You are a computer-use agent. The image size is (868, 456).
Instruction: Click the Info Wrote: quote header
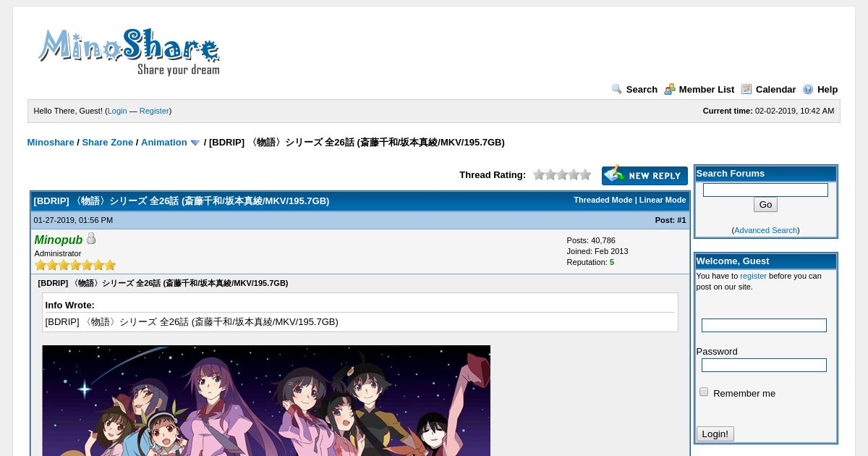click(70, 305)
